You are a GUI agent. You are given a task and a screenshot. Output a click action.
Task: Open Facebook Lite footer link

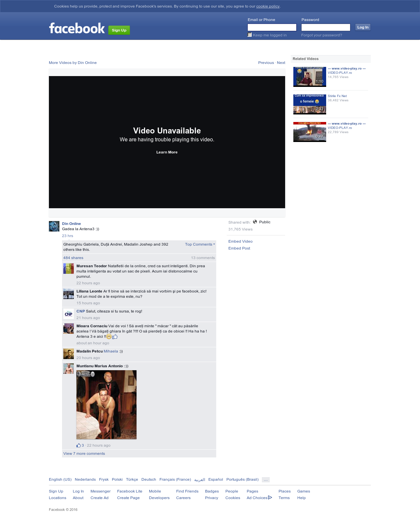[x=130, y=491]
